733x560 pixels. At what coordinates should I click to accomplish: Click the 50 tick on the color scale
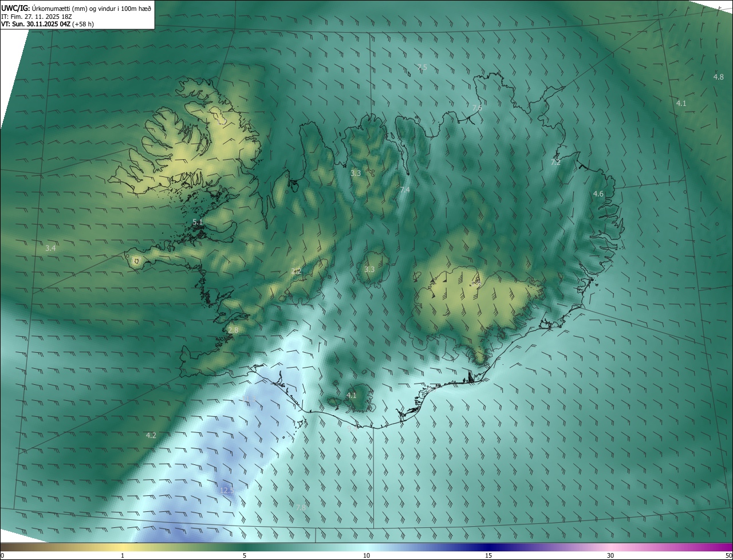[729, 555]
